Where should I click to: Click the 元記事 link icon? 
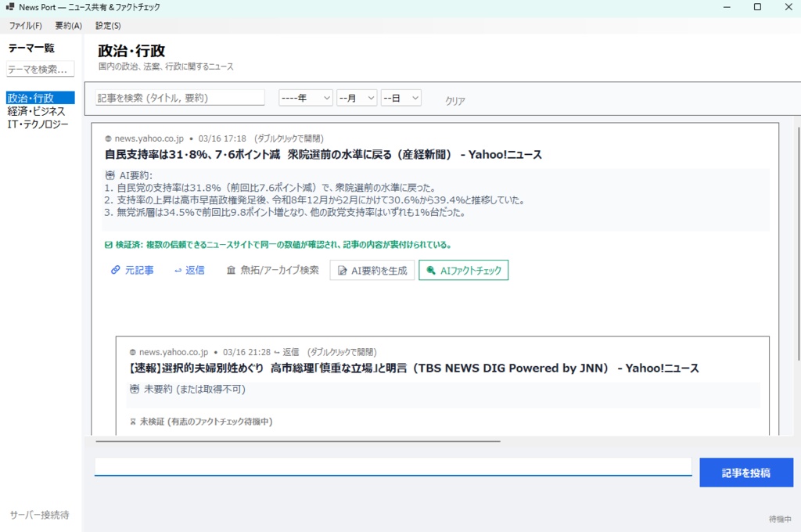[x=117, y=270]
